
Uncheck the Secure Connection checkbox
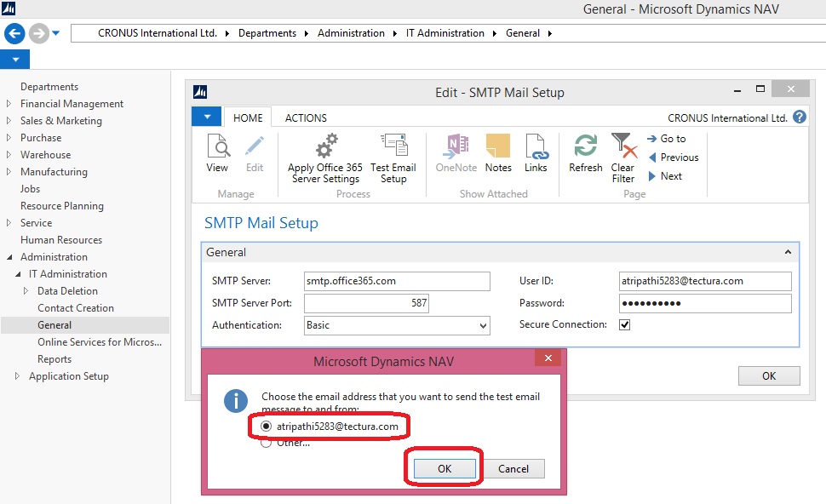point(625,324)
